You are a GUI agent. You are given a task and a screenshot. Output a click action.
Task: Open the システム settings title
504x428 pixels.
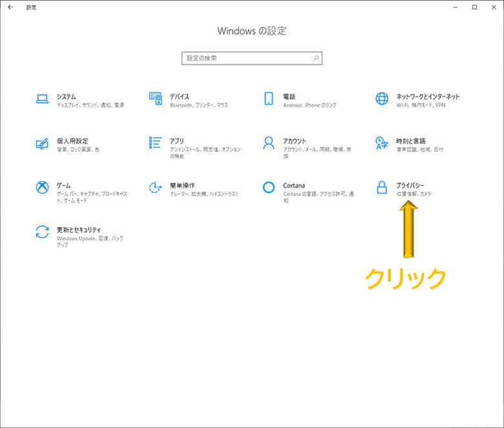67,96
